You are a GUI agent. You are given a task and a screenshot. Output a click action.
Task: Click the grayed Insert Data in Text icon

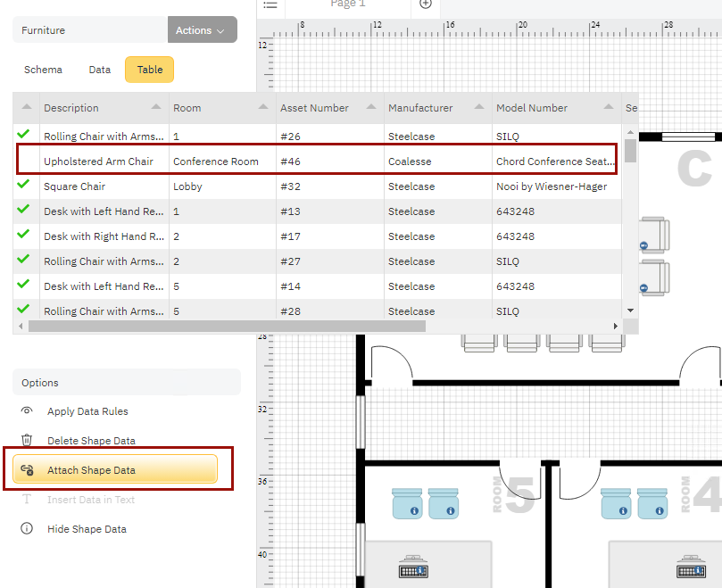[x=27, y=500]
